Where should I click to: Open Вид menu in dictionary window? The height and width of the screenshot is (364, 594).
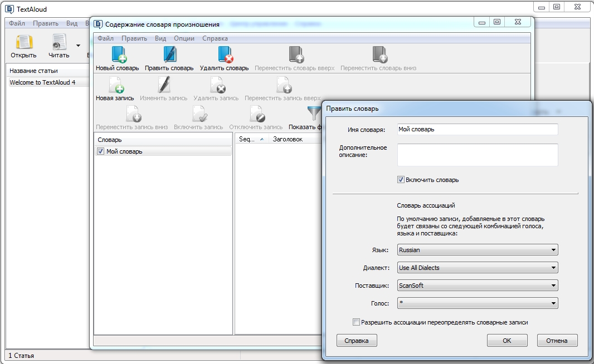click(x=160, y=38)
